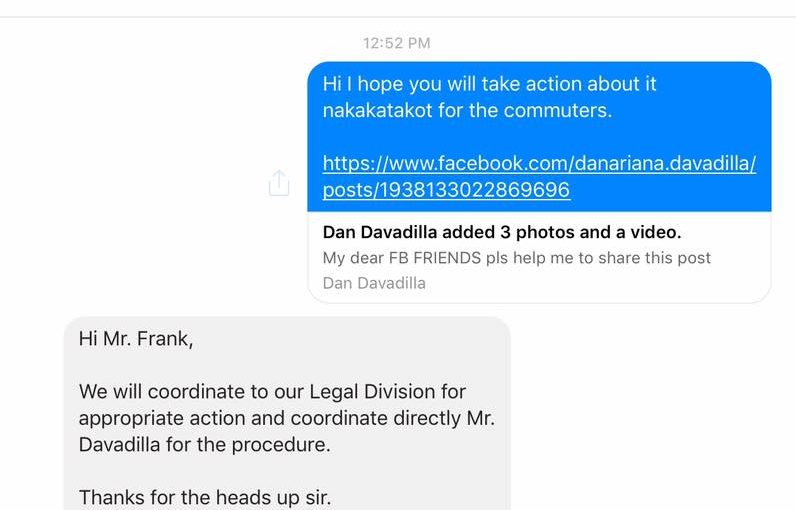The image size is (796, 510).
Task: Click the 'Hi Mr. Frank,' greeting text
Action: pyautogui.click(x=136, y=339)
